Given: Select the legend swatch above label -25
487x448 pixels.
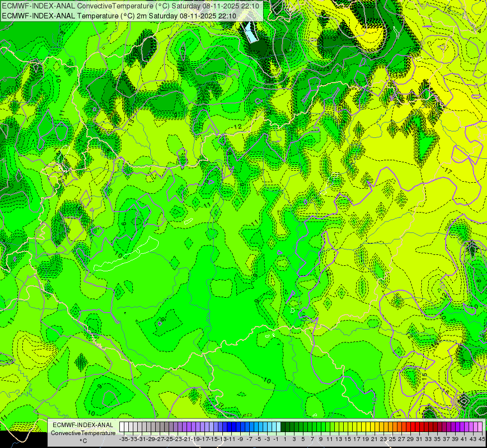Looking at the screenshot, I should coord(167,427).
